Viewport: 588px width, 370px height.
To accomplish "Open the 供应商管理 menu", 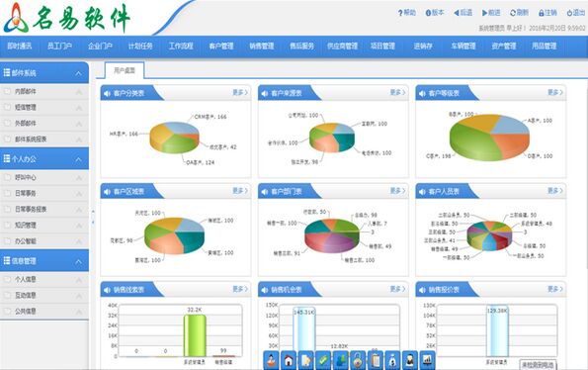I will (342, 46).
